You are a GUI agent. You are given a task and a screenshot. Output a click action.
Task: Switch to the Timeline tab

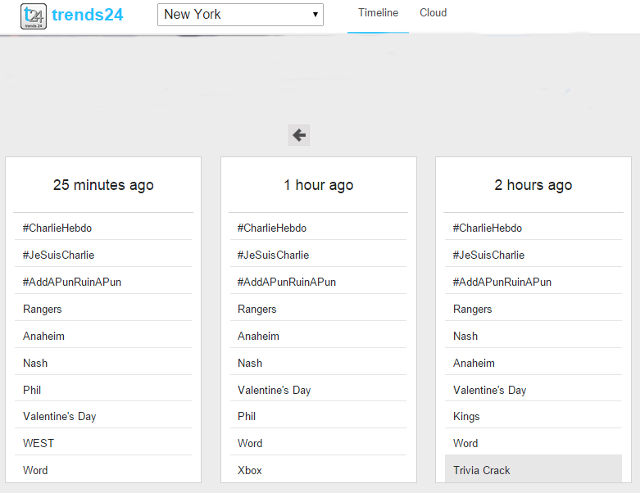point(378,13)
